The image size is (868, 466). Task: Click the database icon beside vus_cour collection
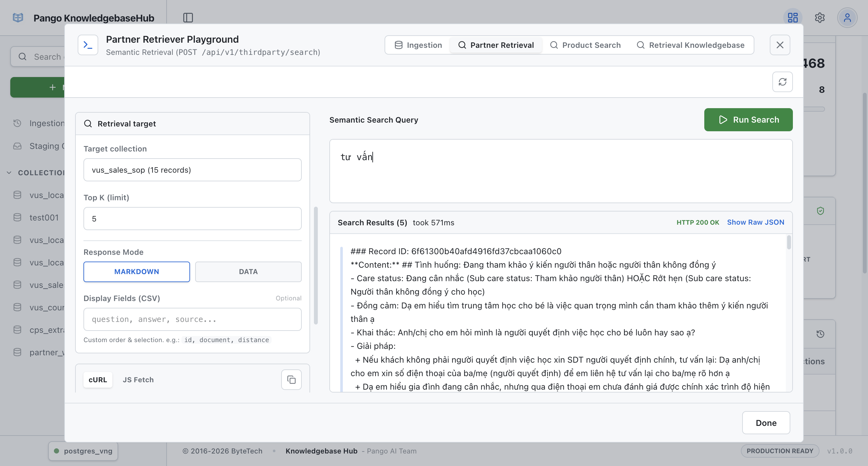17,307
